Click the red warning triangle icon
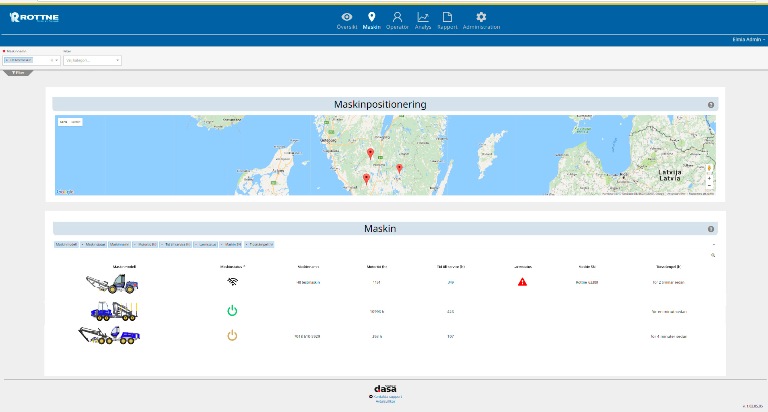The image size is (768, 412). pos(522,282)
